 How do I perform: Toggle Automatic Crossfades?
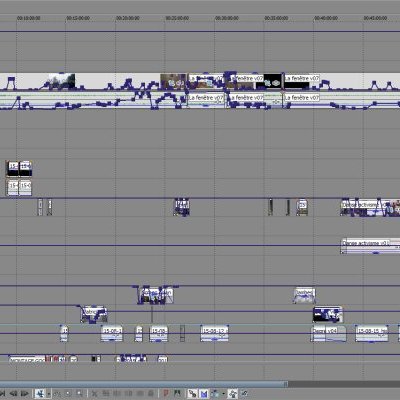204,394
